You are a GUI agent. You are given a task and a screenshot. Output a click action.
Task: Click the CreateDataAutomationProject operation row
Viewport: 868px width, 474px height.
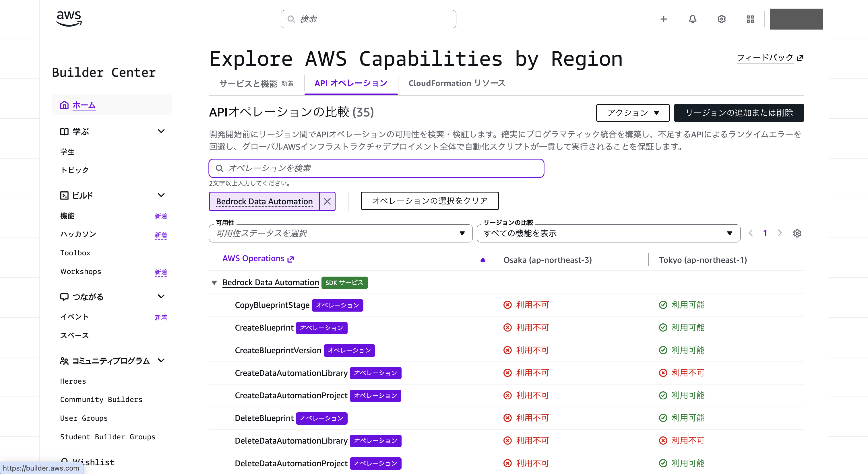(506, 395)
